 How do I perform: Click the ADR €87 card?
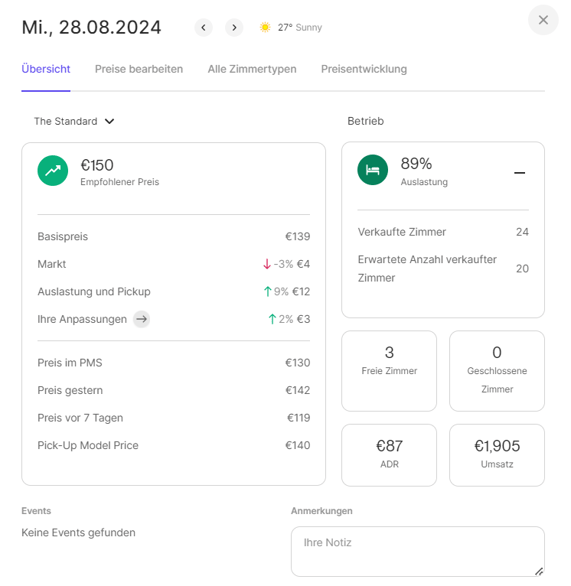389,455
